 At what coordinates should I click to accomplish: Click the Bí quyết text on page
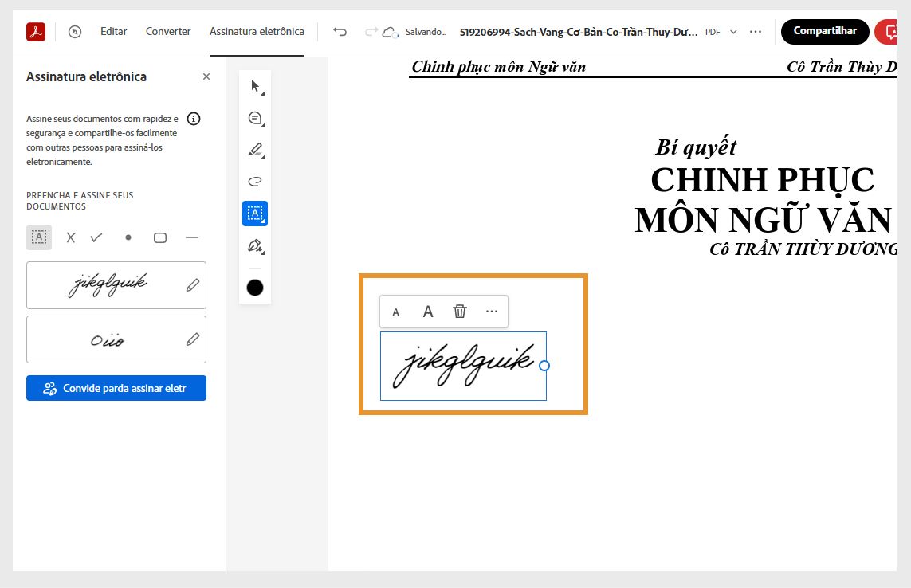pyautogui.click(x=696, y=147)
